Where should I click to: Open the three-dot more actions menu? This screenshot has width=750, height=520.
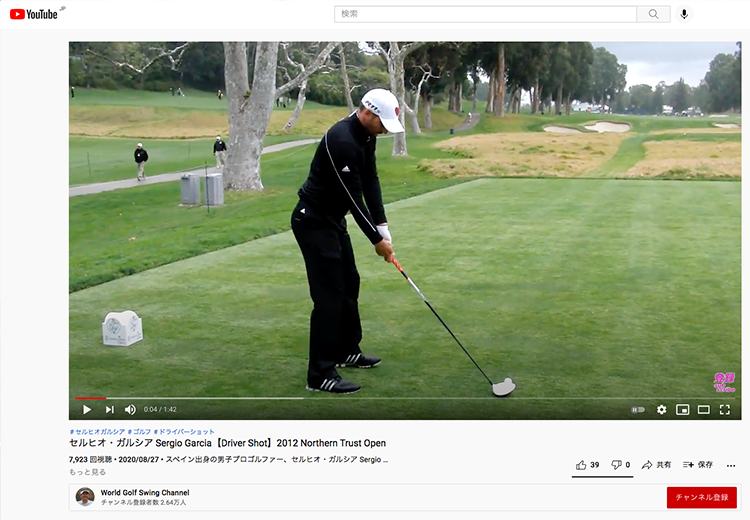730,465
